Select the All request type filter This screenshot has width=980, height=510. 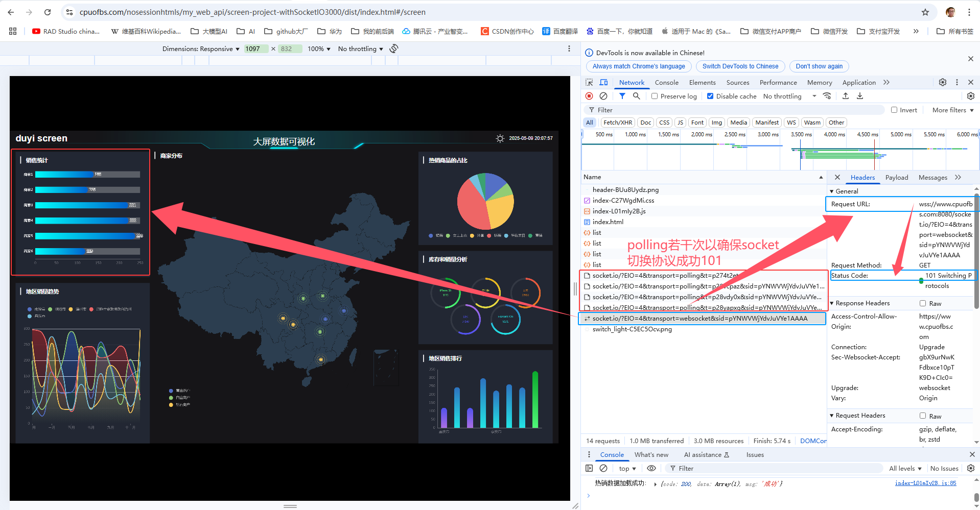click(x=590, y=123)
